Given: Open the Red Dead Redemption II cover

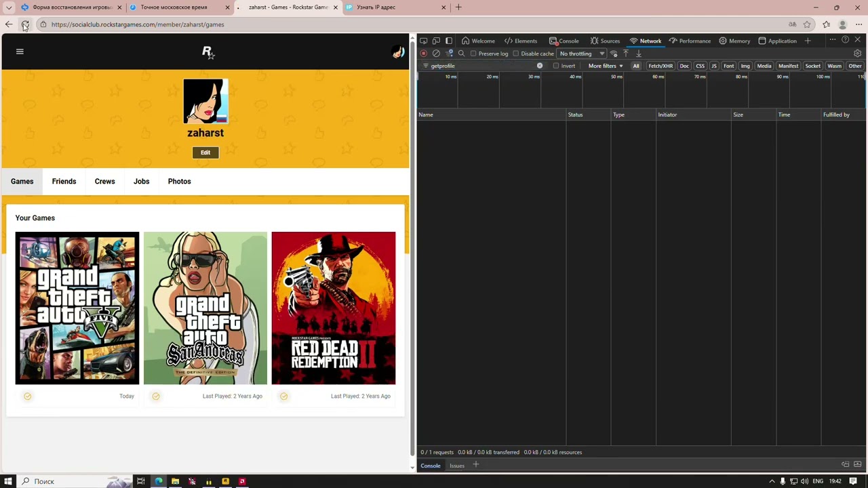Looking at the screenshot, I should (x=334, y=308).
